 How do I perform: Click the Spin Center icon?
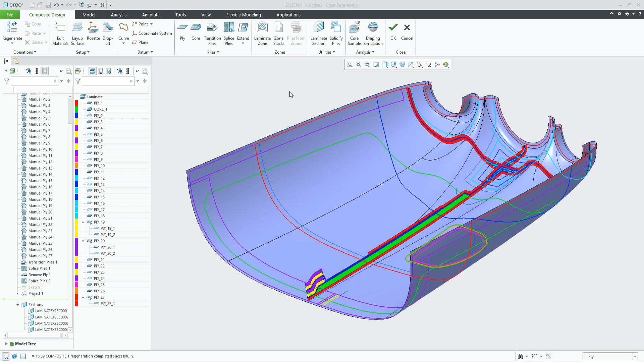tap(437, 65)
